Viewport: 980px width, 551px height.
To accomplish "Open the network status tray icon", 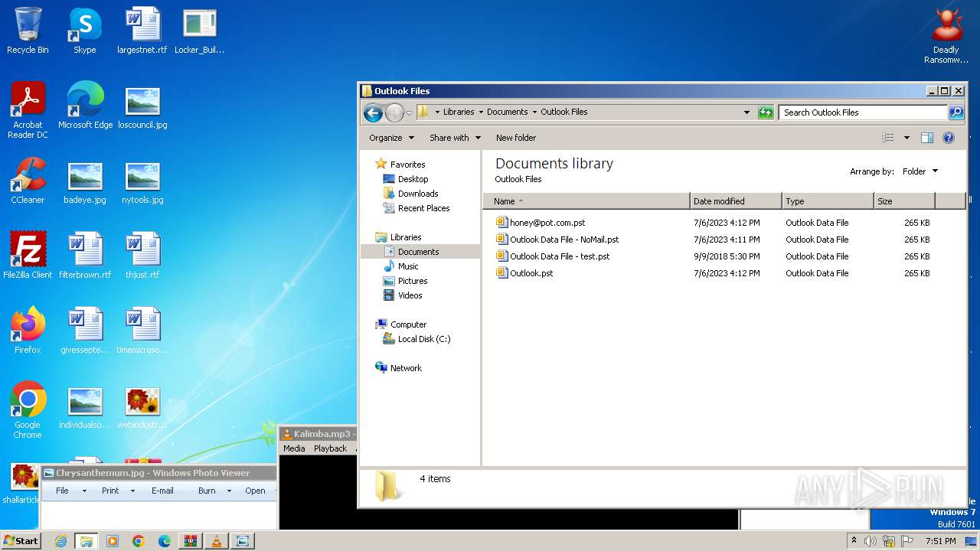I will point(889,541).
